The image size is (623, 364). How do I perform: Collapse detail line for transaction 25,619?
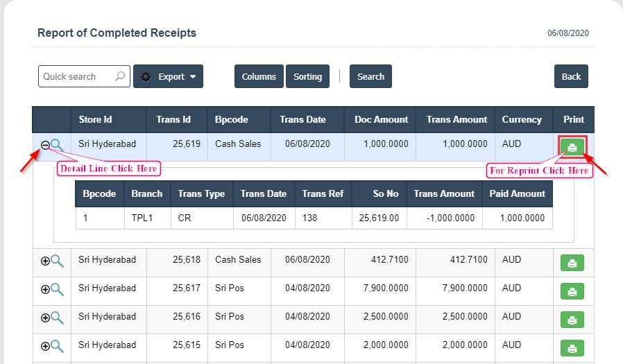pyautogui.click(x=46, y=145)
